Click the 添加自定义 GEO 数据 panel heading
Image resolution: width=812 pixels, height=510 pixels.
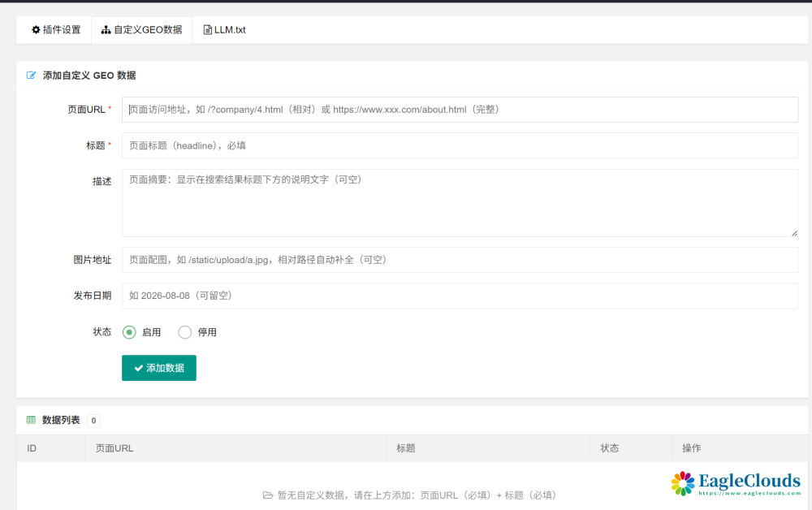[89, 76]
